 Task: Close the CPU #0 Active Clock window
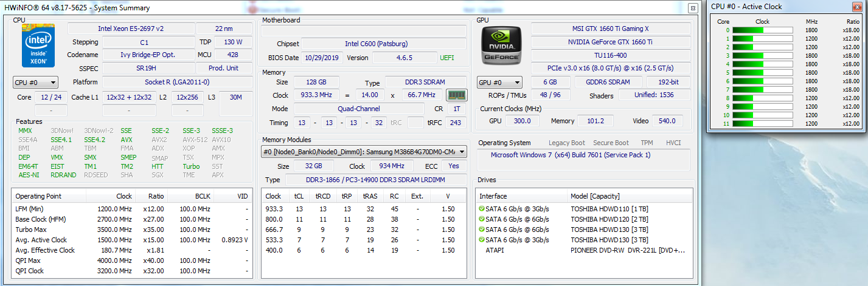coord(857,7)
